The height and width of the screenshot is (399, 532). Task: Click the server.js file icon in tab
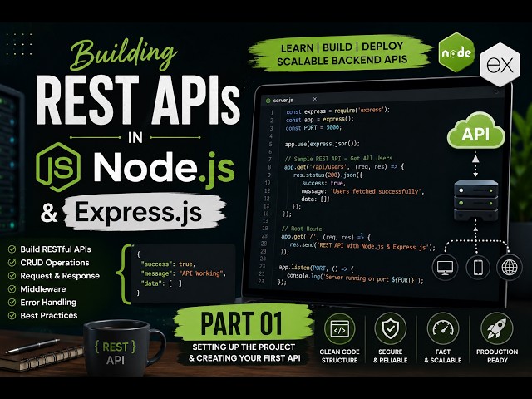268,101
